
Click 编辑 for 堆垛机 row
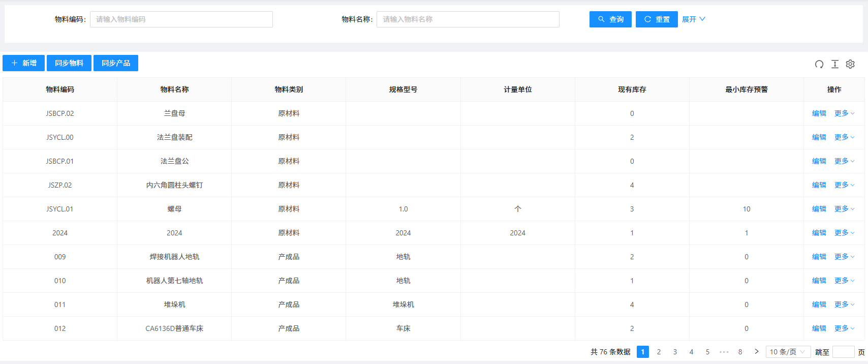point(819,305)
